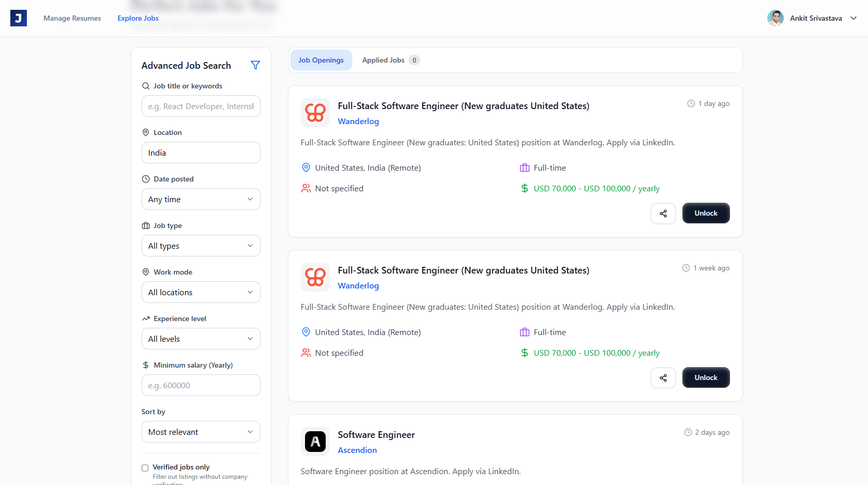
Task: Switch to the Applied Jobs tab
Action: pos(384,60)
